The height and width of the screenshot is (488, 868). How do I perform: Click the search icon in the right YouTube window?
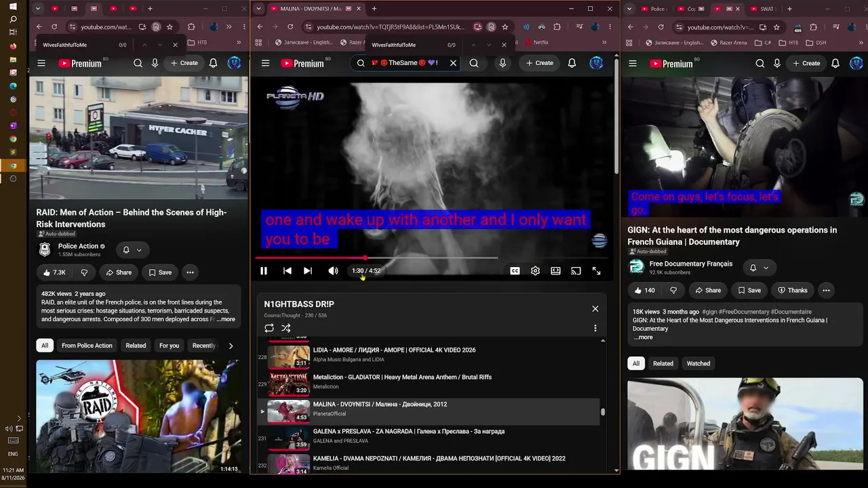[x=760, y=63]
